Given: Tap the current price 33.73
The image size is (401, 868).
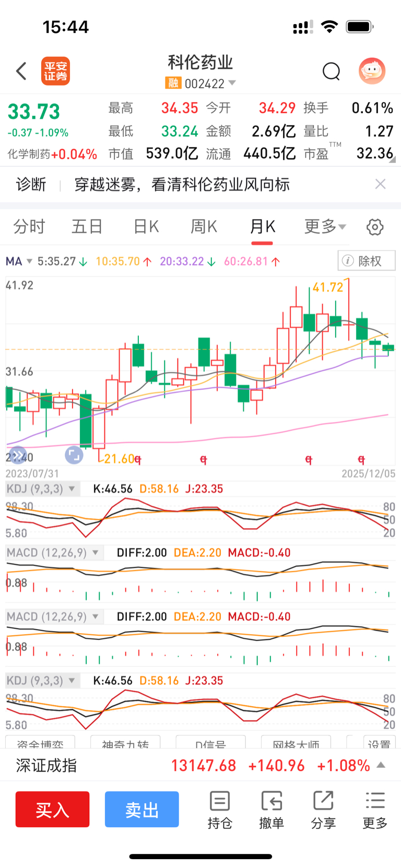Looking at the screenshot, I should [x=34, y=112].
